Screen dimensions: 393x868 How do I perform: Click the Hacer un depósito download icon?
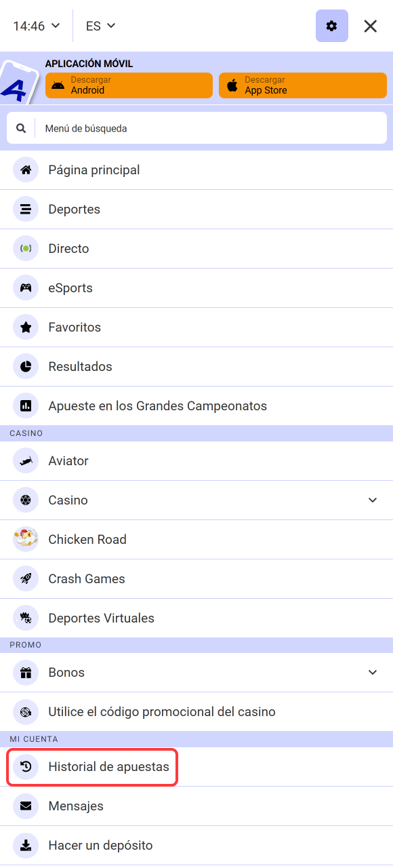tap(25, 845)
